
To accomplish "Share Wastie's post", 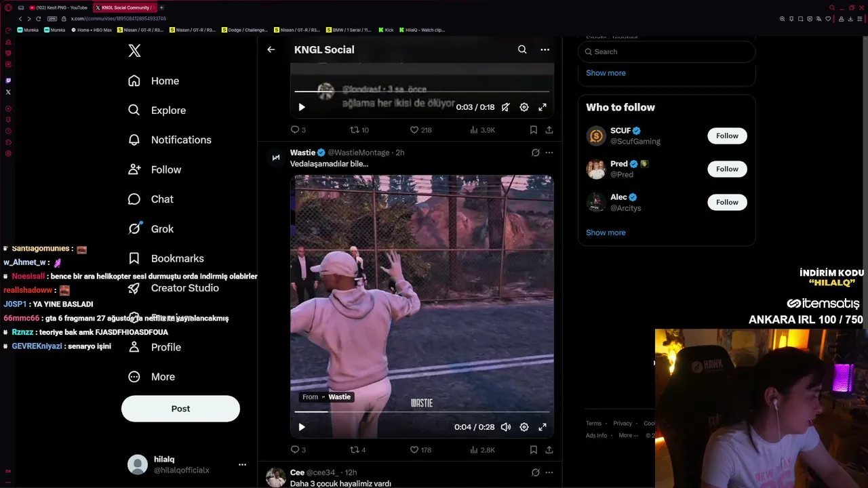I will coord(549,450).
